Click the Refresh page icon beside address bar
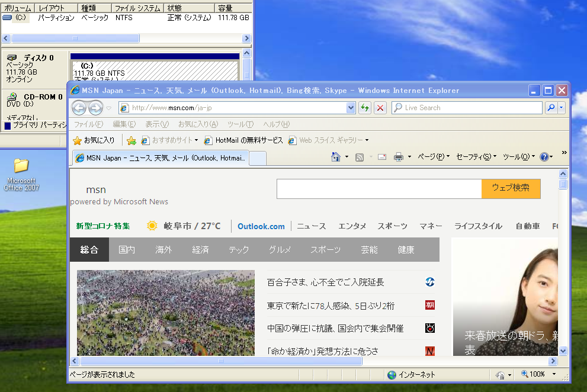 [365, 108]
